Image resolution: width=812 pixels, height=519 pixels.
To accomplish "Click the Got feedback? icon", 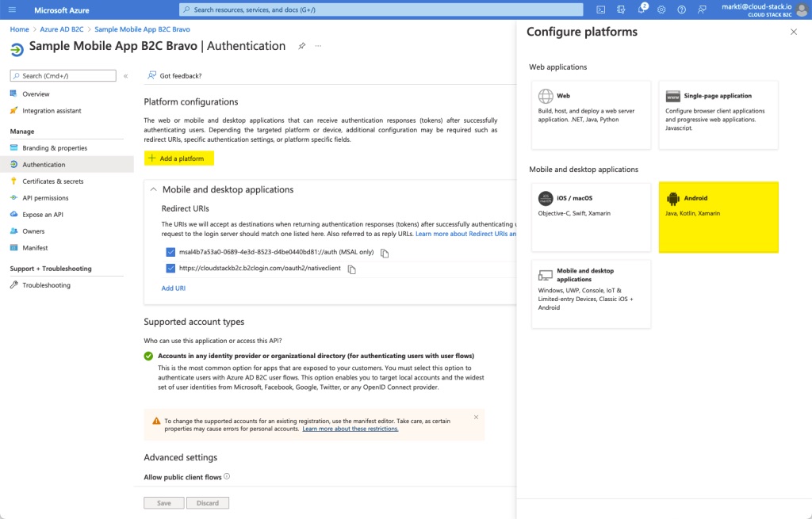I will coord(151,75).
